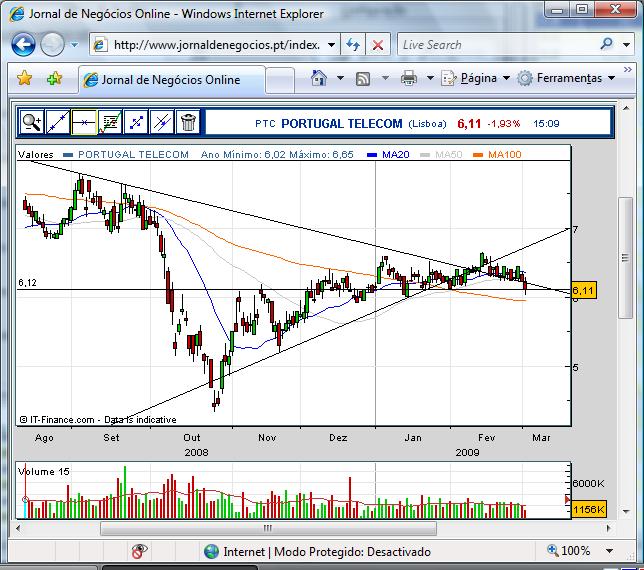Click the toolbar overflow double chevron
644x570 pixels.
pos(628,69)
